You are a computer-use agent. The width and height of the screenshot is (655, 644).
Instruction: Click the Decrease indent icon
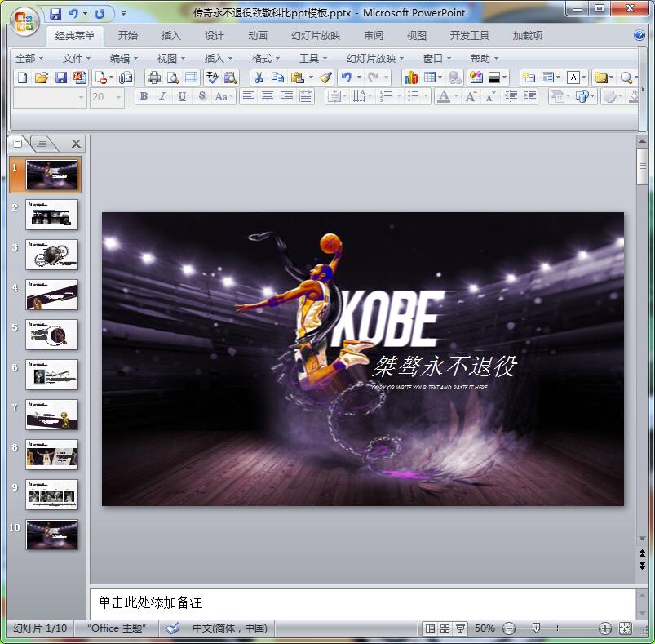511,97
